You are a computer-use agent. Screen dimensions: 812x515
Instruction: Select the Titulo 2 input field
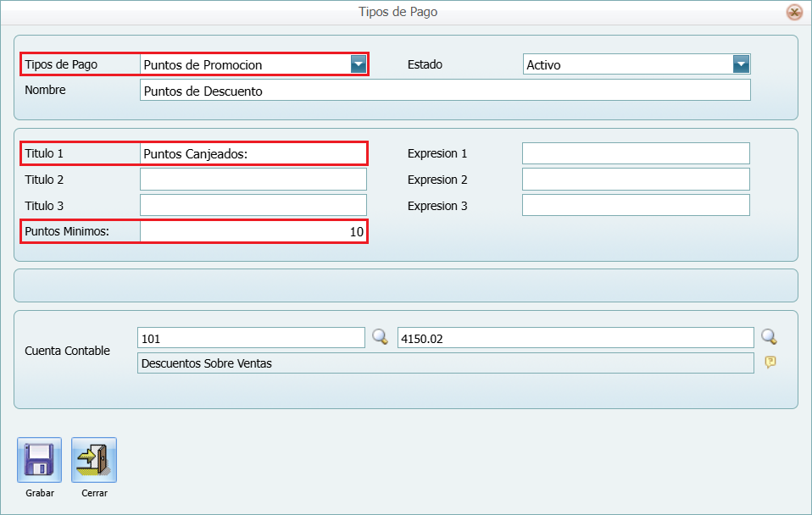click(253, 180)
